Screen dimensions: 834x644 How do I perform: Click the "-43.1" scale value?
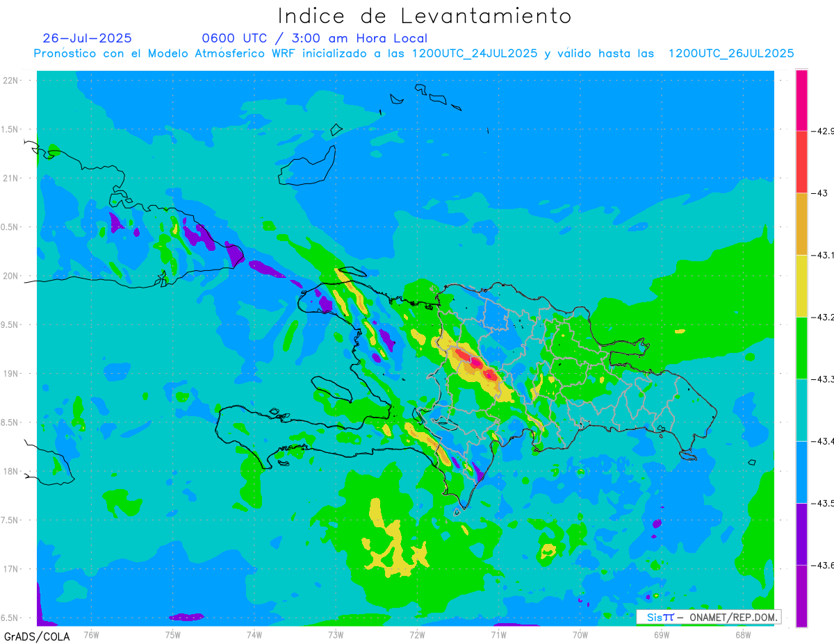pos(824,255)
